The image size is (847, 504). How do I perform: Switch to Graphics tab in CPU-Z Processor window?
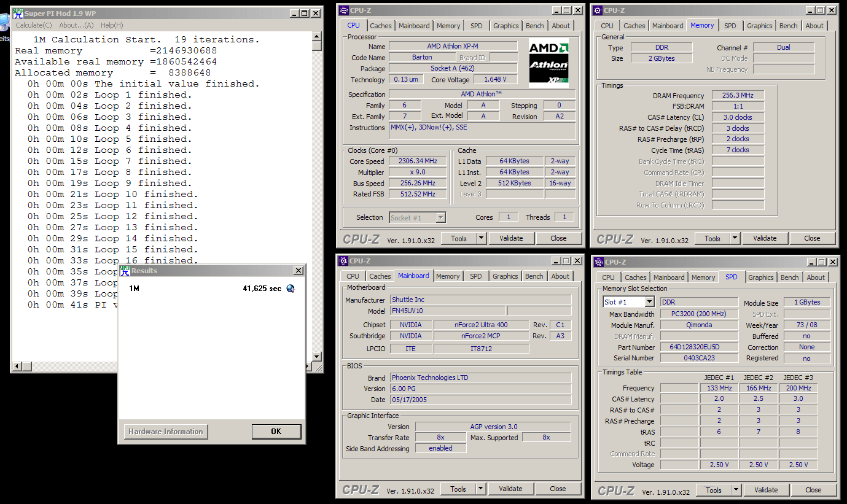click(x=505, y=26)
